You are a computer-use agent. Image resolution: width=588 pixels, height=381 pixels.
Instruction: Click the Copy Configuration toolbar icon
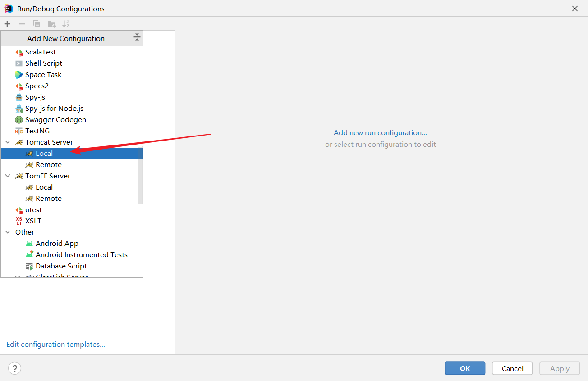click(37, 24)
